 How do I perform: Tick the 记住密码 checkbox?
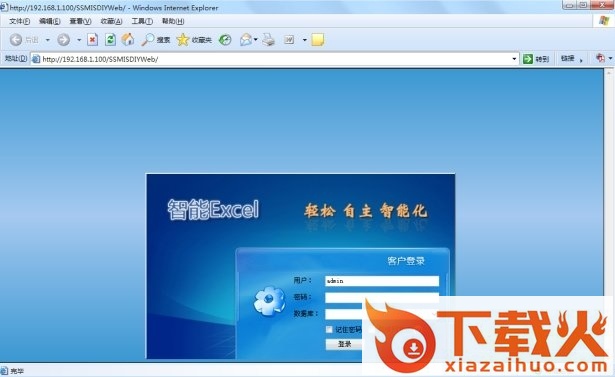[x=329, y=329]
